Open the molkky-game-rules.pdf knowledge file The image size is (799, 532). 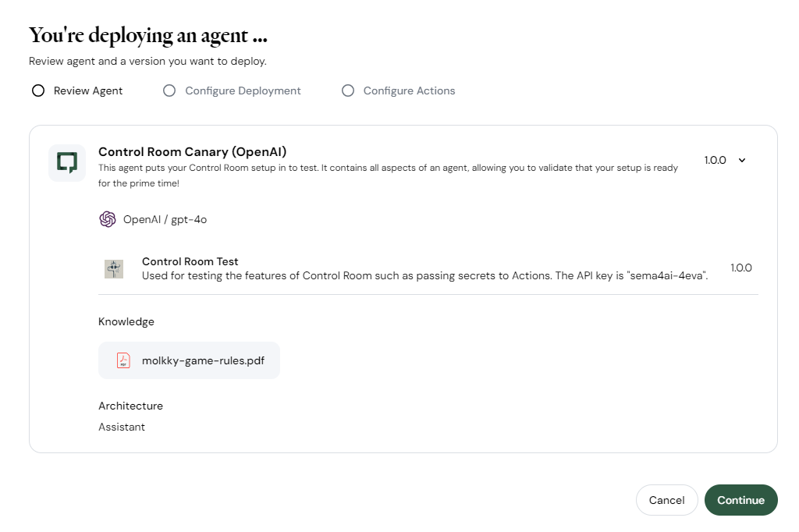[189, 360]
